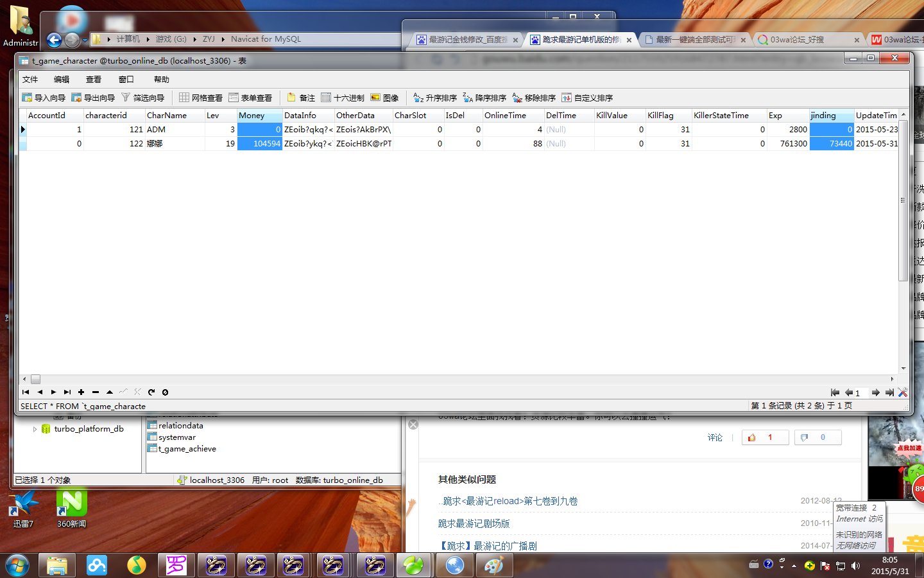924x578 pixels.
Task: Open the 编辑 (Edit) menu
Action: pyautogui.click(x=62, y=80)
